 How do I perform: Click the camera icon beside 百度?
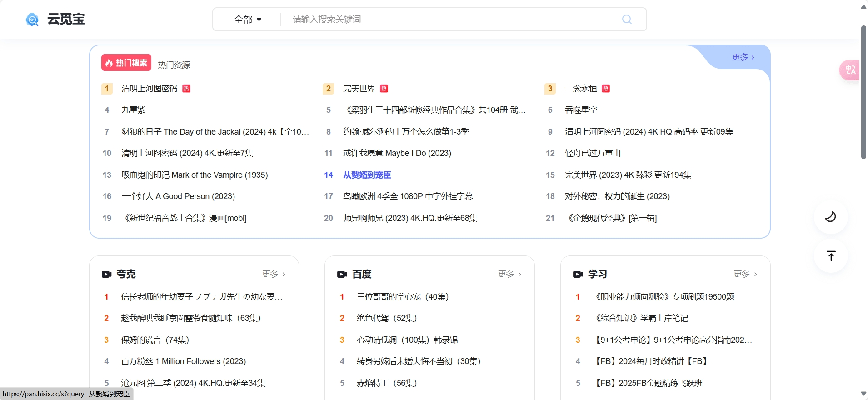pyautogui.click(x=342, y=274)
